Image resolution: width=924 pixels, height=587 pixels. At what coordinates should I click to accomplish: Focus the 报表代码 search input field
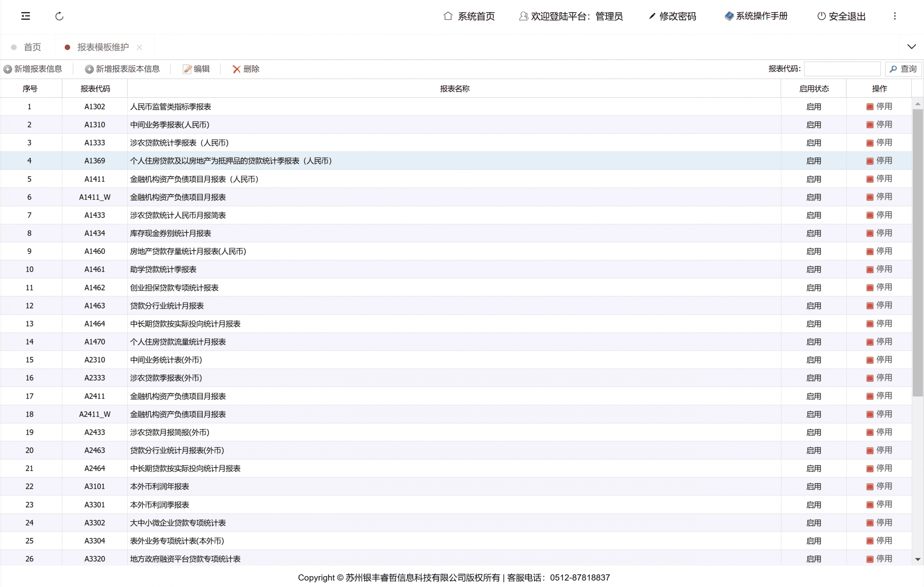click(842, 69)
